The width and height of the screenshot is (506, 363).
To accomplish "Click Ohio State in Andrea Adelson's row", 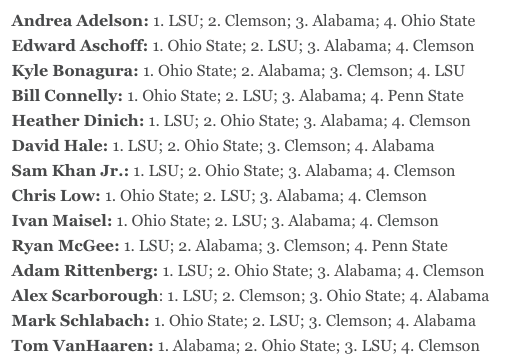I will point(438,21).
